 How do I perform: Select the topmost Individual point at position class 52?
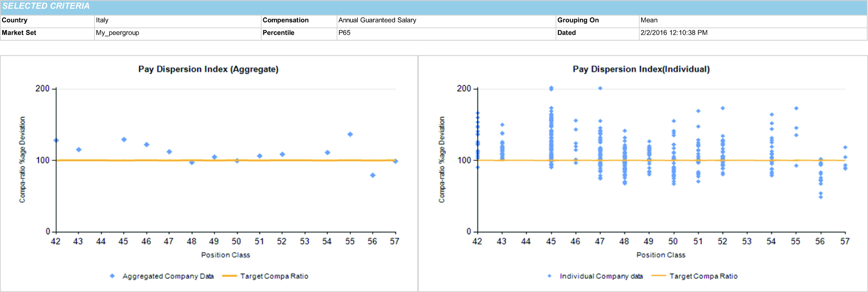723,108
